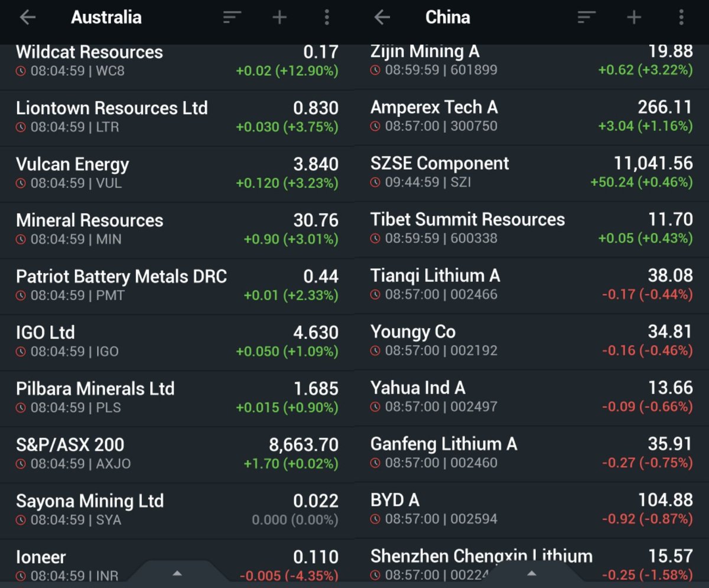Select the BYD A row
This screenshot has width=709, height=588.
click(x=526, y=509)
